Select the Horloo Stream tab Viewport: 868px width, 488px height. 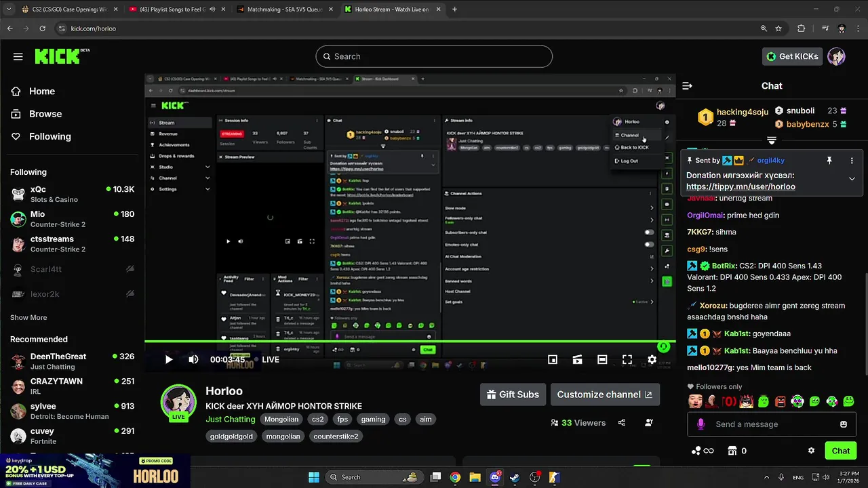(x=391, y=9)
